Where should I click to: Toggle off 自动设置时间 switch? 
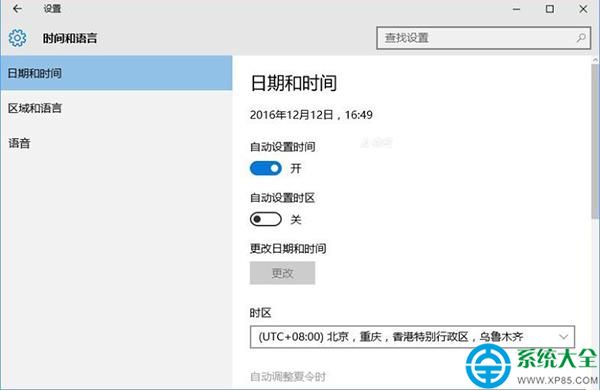[x=266, y=168]
